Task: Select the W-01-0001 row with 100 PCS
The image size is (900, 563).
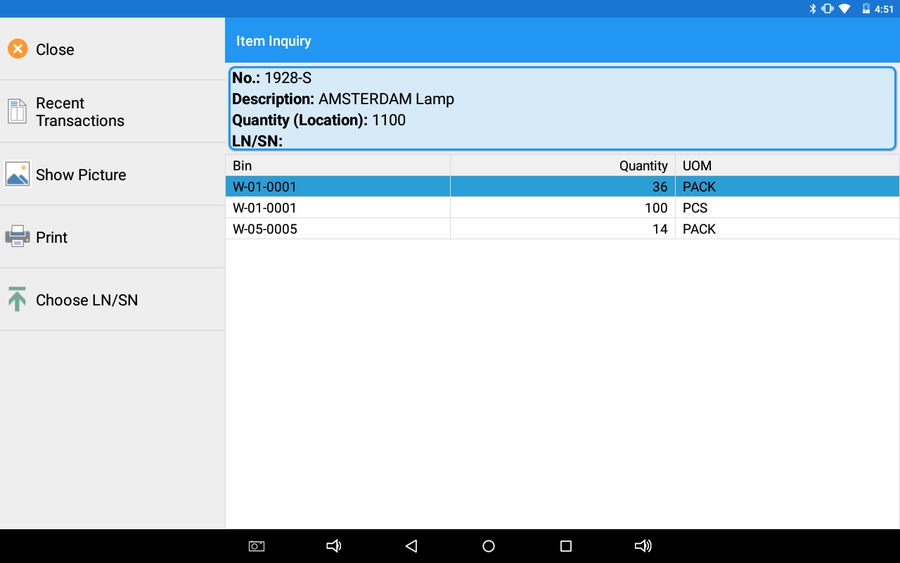Action: coord(562,208)
